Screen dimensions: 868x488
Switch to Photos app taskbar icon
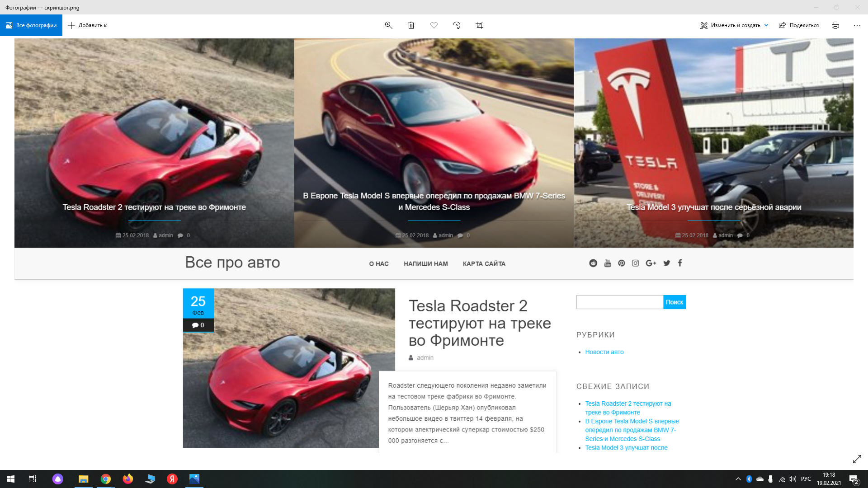tap(194, 479)
